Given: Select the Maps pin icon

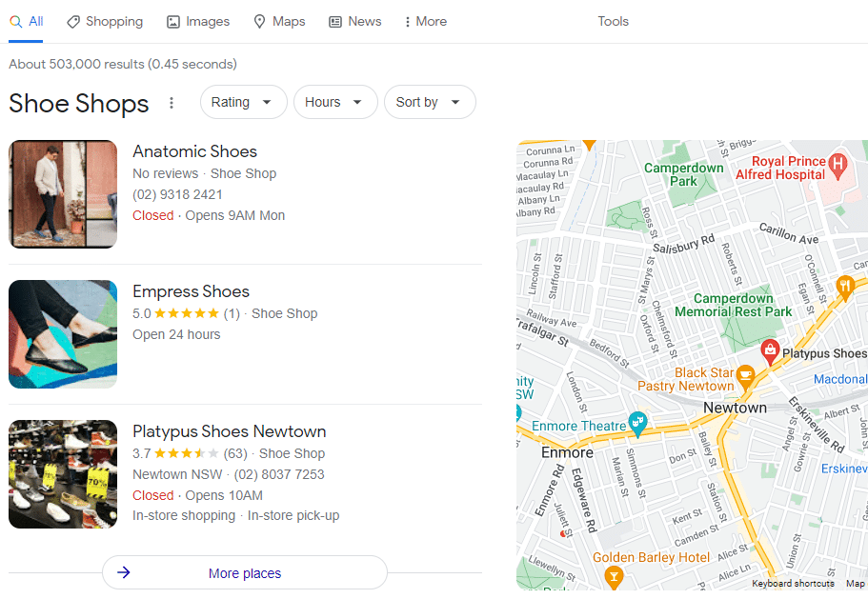Looking at the screenshot, I should coord(258,21).
